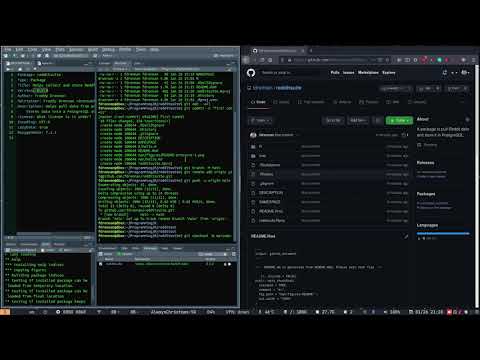Open commit history clock icon

pyautogui.click(x=405, y=135)
